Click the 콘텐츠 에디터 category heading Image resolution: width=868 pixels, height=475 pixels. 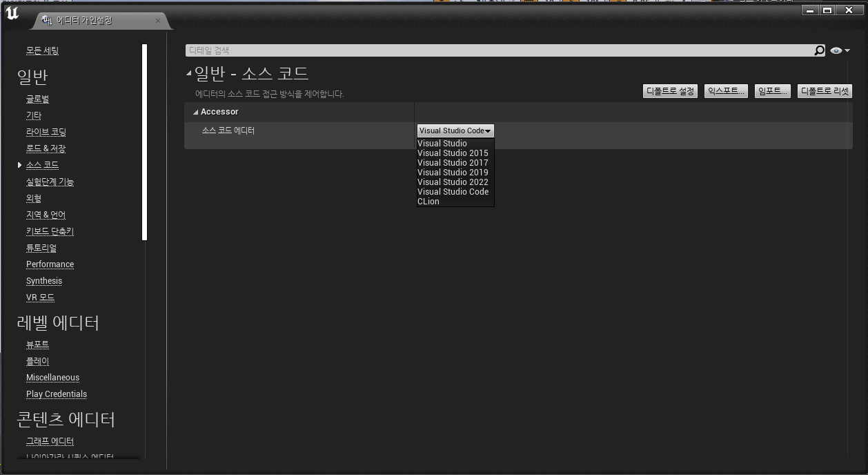point(66,419)
